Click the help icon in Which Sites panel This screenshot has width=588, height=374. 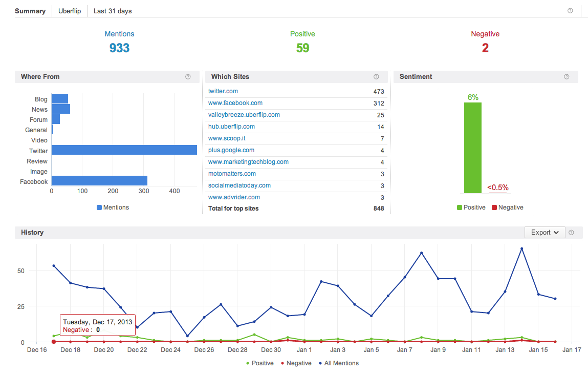376,77
